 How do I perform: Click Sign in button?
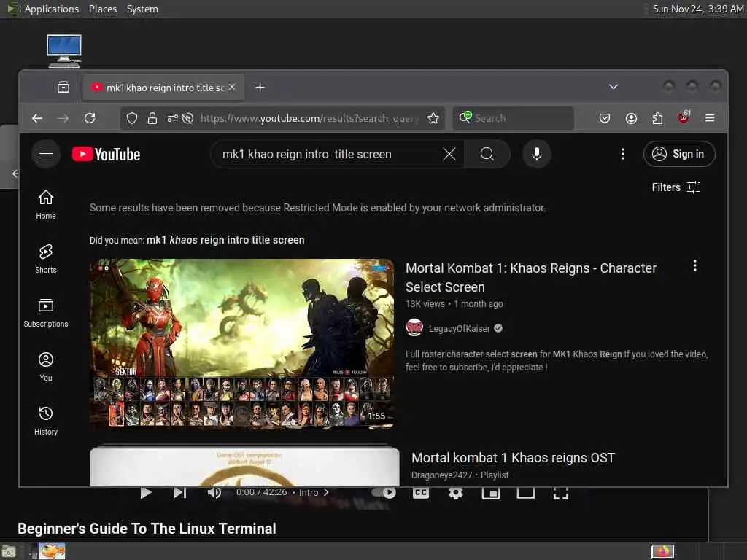coord(679,154)
